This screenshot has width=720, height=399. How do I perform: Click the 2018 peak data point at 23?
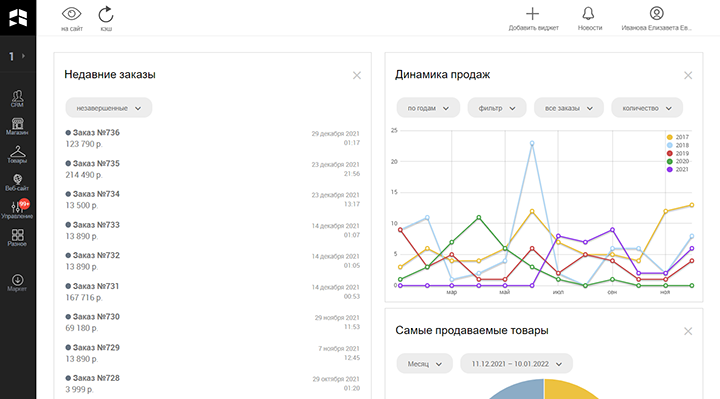point(532,143)
